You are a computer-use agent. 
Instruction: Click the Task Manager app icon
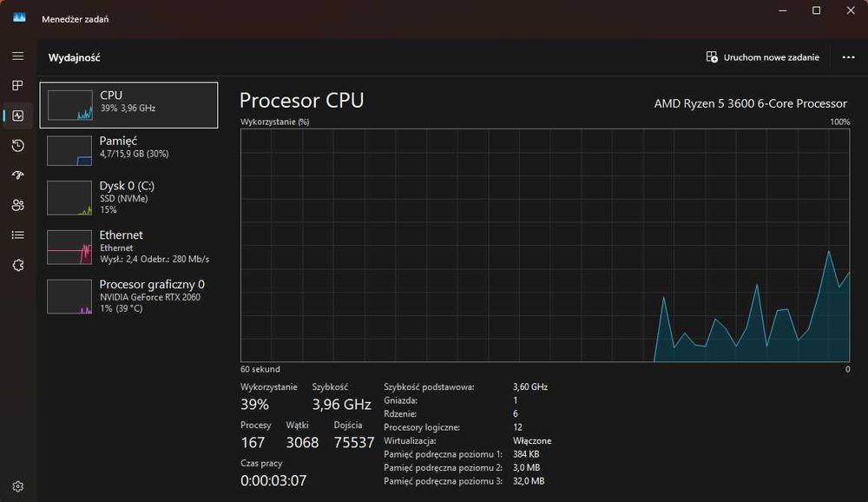(19, 18)
